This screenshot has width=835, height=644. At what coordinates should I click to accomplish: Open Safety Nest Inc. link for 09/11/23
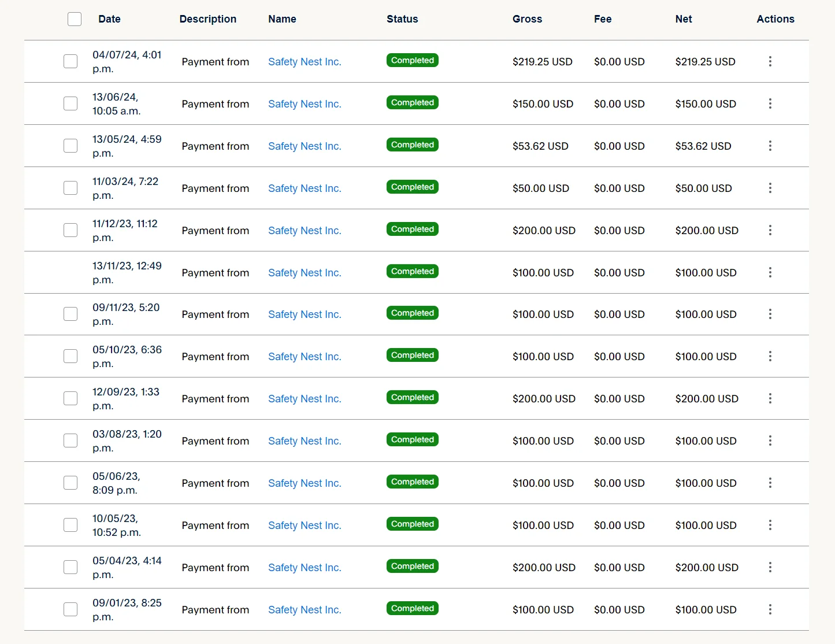point(305,314)
